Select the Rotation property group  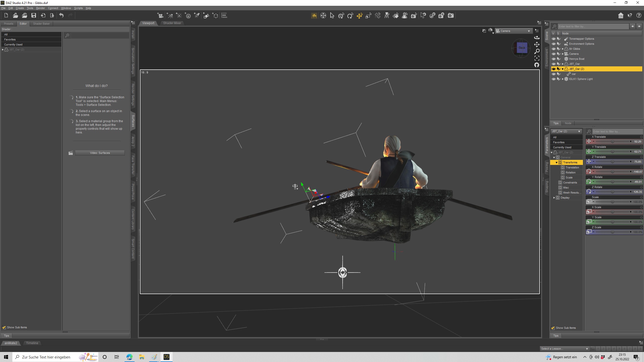[570, 172]
